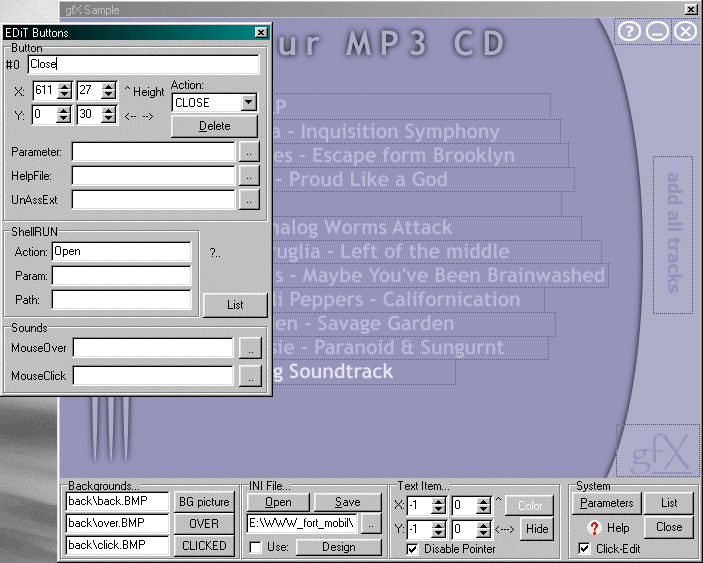
Task: Increase the button X value 611 spinner
Action: [x=65, y=87]
